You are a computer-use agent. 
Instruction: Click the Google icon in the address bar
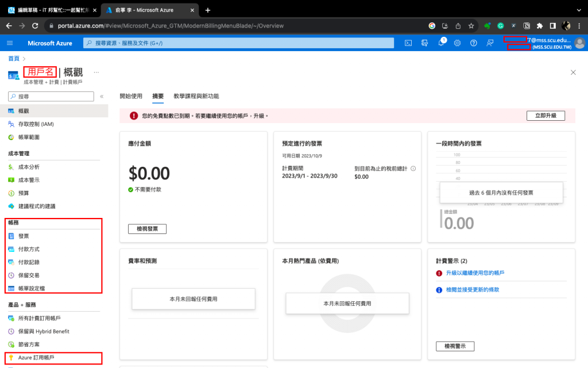pyautogui.click(x=432, y=26)
